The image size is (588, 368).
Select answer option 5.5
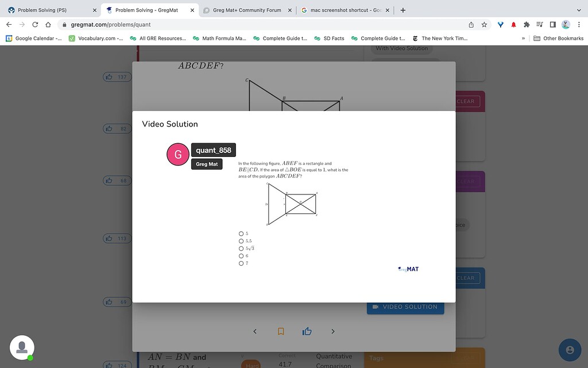tap(241, 241)
